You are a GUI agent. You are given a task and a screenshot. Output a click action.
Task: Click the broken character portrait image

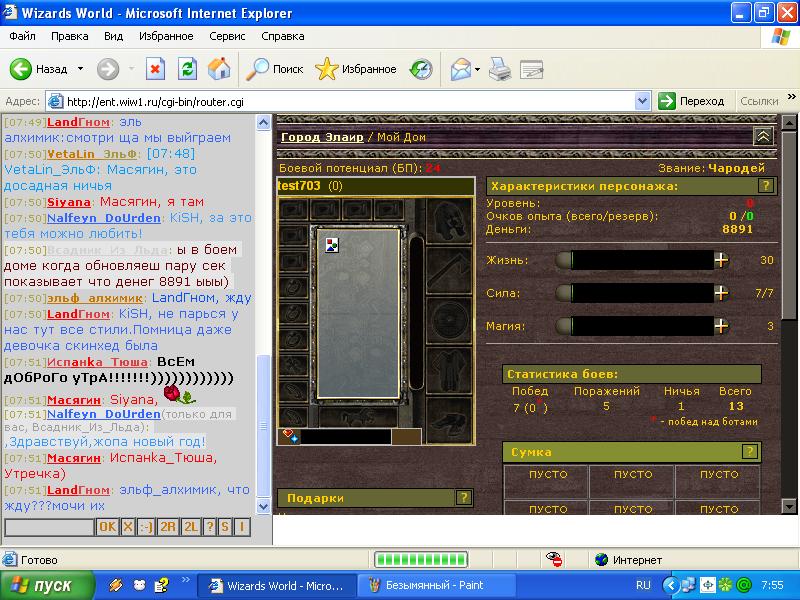(332, 245)
